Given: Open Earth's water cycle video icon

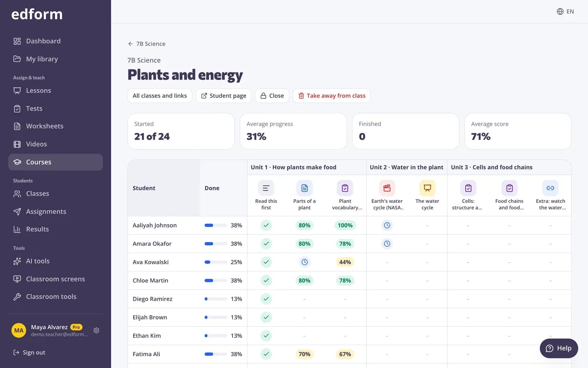Looking at the screenshot, I should point(387,188).
